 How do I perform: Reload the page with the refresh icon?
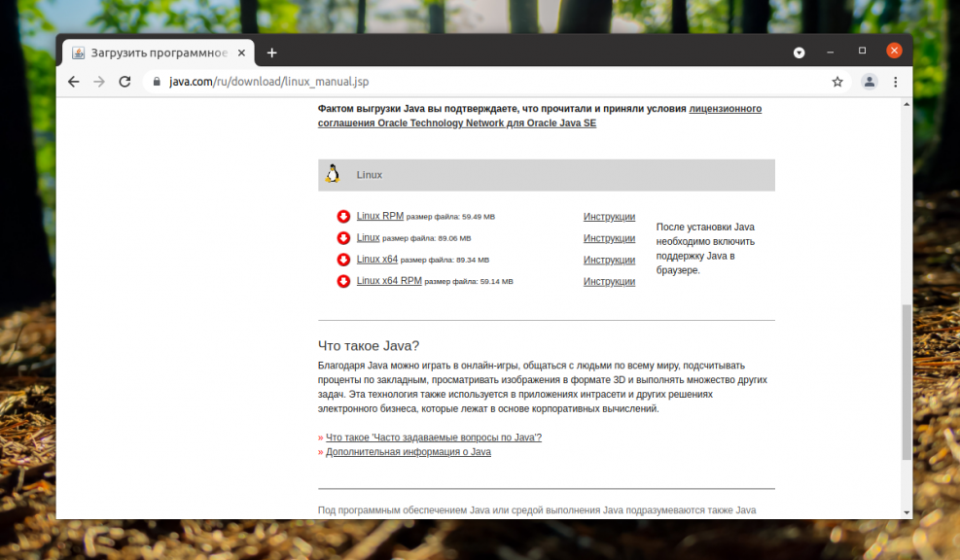(x=124, y=82)
